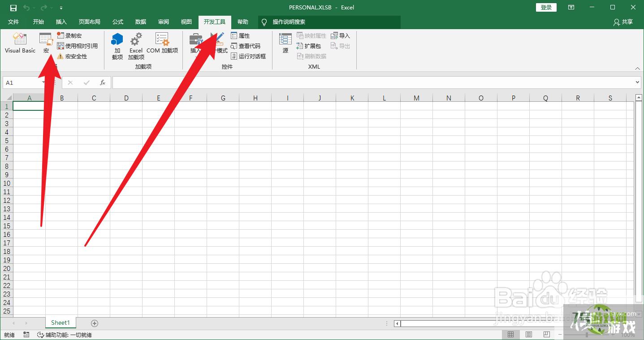This screenshot has width=644, height=340.
Task: Switch to Normal view in status bar
Action: click(511, 335)
